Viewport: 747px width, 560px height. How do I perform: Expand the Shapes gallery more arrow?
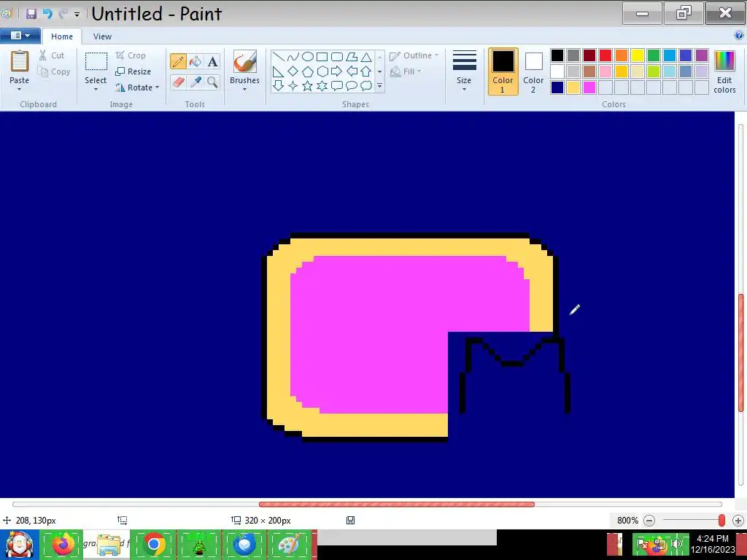(379, 86)
